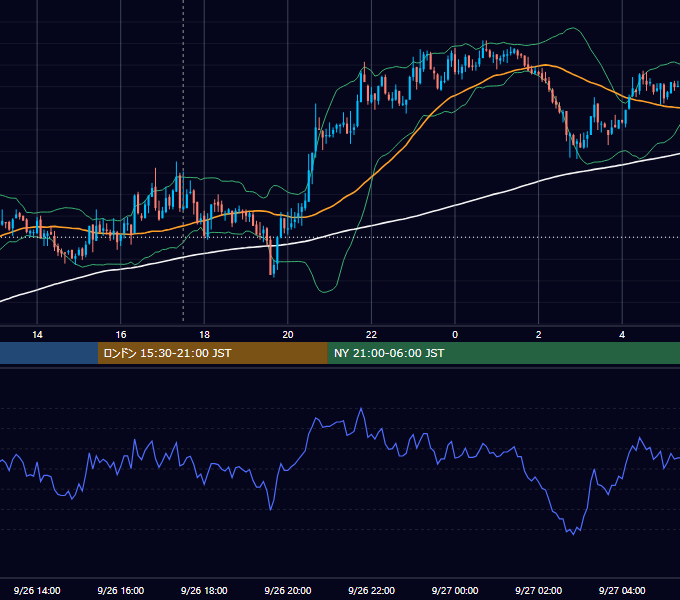Click the 9/27 02:00 date label
The width and height of the screenshot is (680, 600).
click(x=538, y=590)
